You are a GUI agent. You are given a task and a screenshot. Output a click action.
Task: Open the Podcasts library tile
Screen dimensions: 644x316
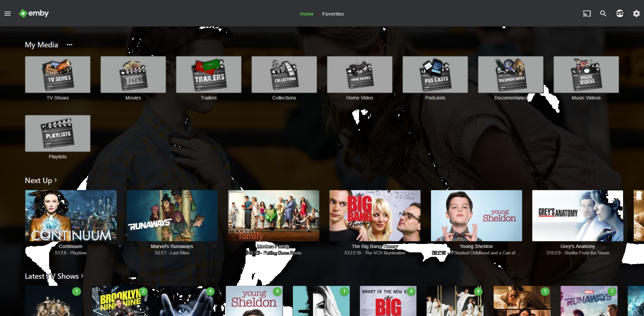(435, 74)
